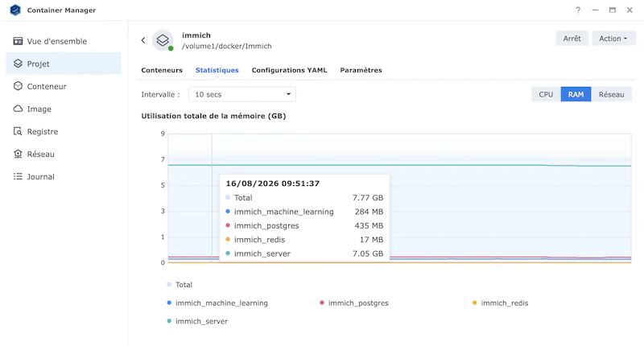Open the Action dropdown menu

click(x=613, y=39)
